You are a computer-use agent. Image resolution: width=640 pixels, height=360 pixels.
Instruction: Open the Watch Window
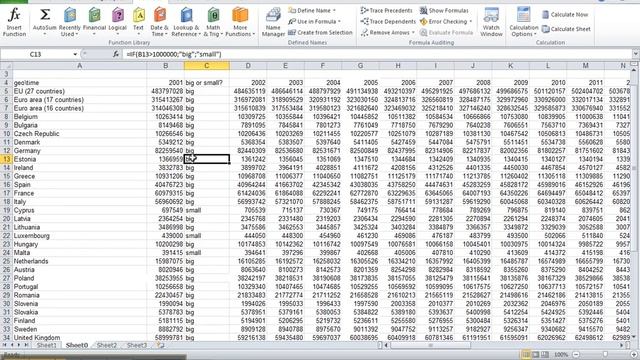click(491, 22)
